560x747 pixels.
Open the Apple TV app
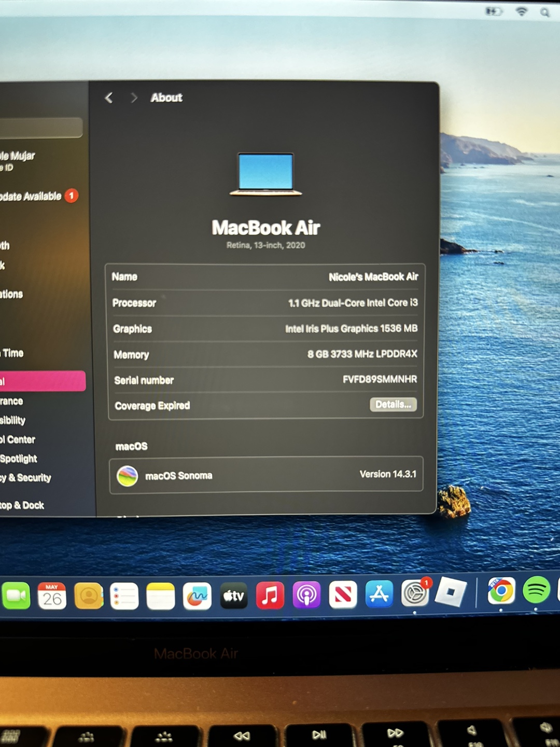coord(234,596)
